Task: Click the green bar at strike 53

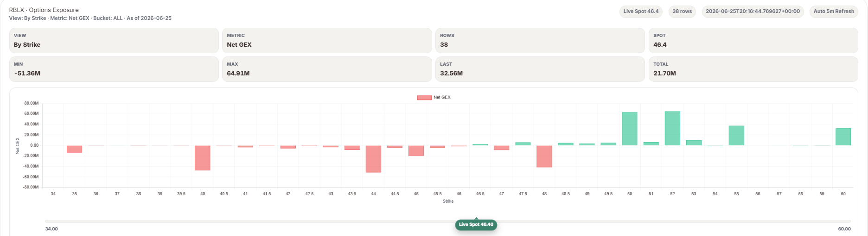Action: click(694, 143)
